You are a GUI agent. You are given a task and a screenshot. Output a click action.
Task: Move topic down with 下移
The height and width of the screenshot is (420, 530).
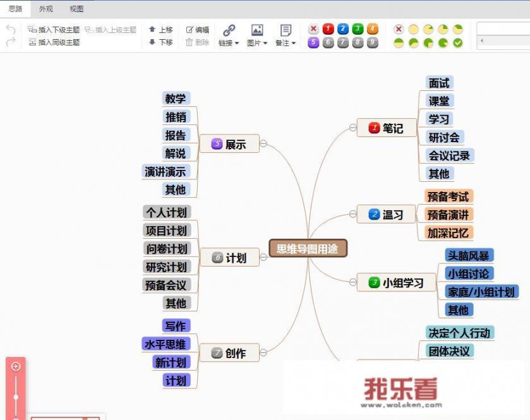coord(161,42)
